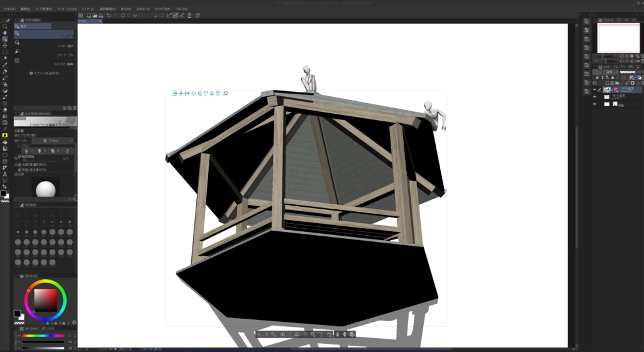
Task: Toggle highlighted snap icon in top toolbar
Action: [175, 16]
